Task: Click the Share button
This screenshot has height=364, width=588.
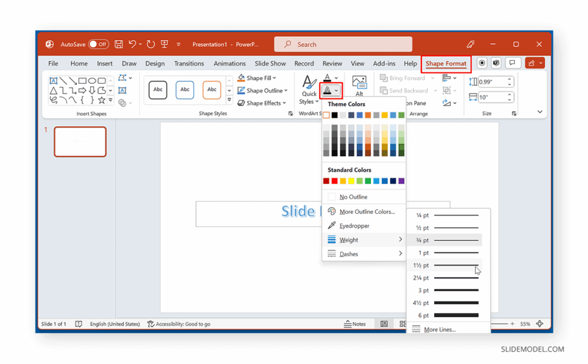Action: (x=535, y=63)
